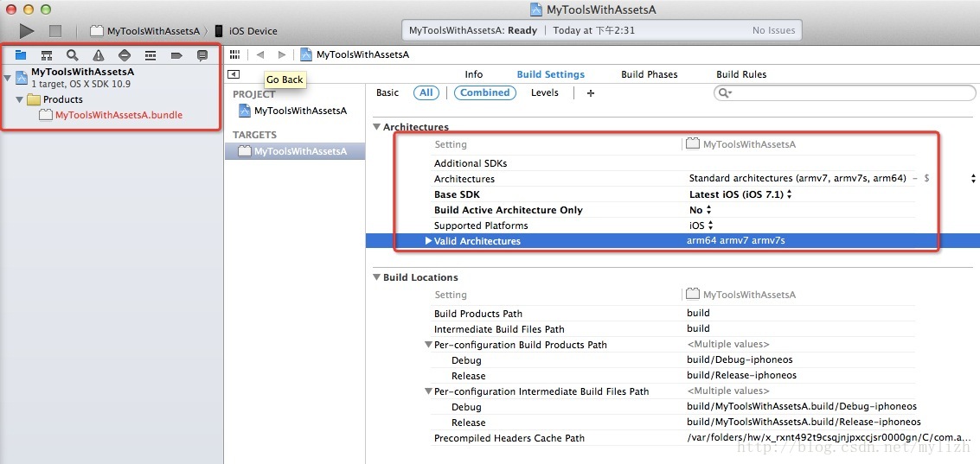Click the add build setting plus
This screenshot has width=980, height=464.
pyautogui.click(x=591, y=93)
